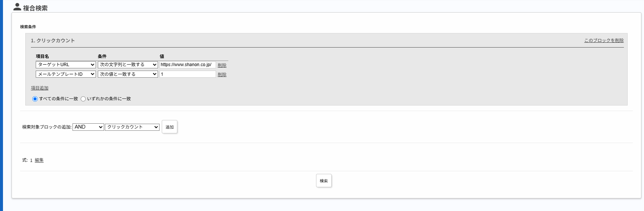Open the ターゲットURL field dropdown
Screen dimensions: 644x211
[x=66, y=65]
